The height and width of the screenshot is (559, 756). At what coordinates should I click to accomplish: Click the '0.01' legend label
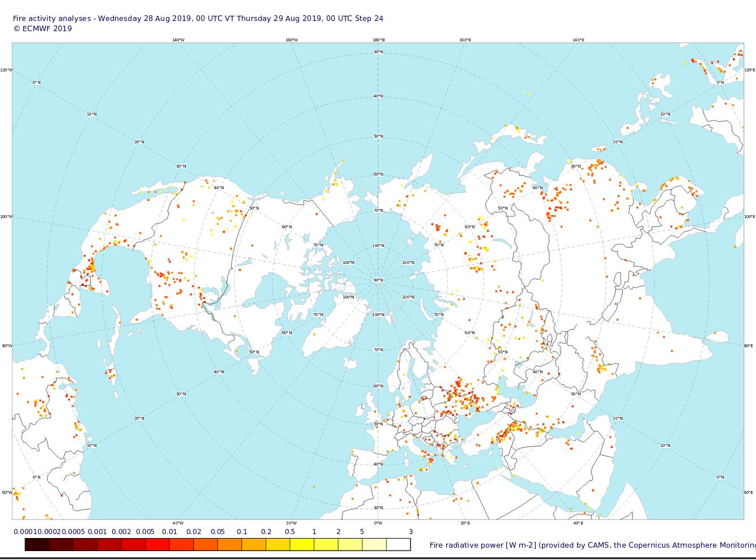click(169, 532)
